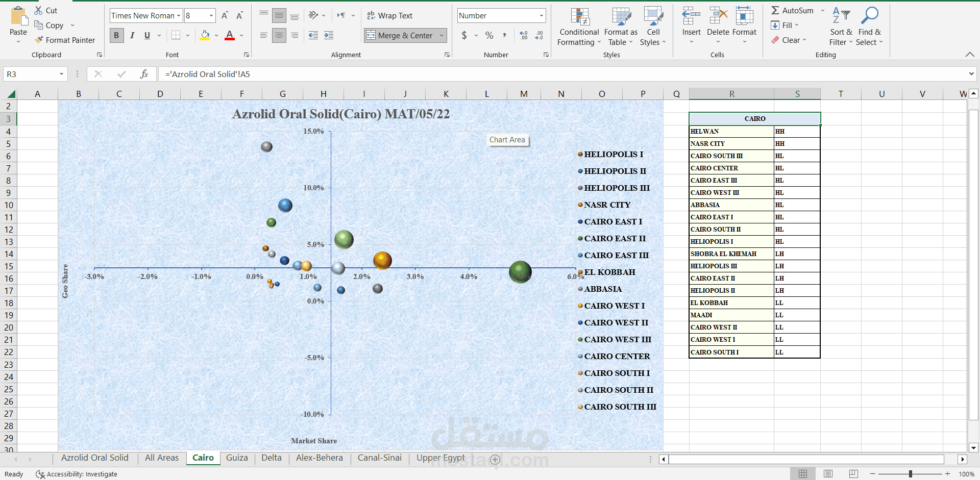The width and height of the screenshot is (980, 480).
Task: Click the Format cells button
Action: [744, 25]
